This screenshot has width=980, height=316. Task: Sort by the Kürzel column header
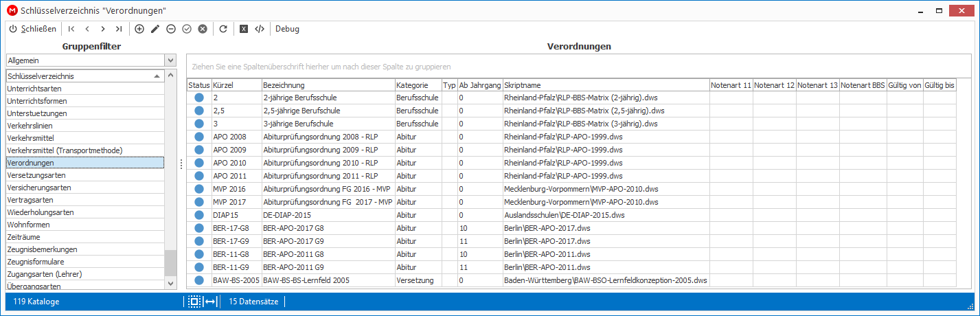pyautogui.click(x=236, y=85)
